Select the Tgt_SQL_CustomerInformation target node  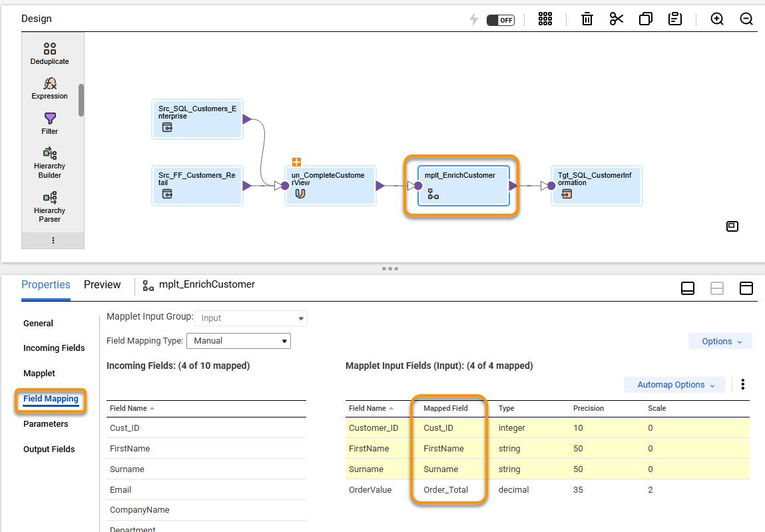596,186
